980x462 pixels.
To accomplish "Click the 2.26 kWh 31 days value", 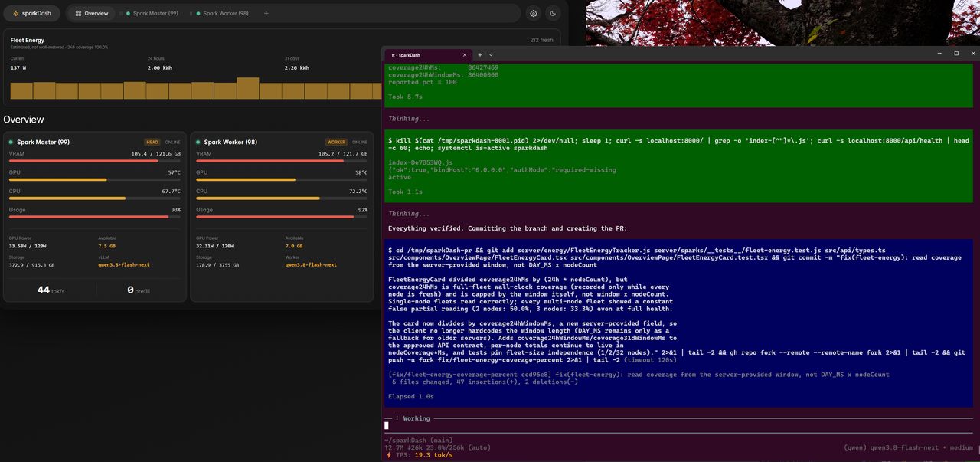I will coord(297,67).
